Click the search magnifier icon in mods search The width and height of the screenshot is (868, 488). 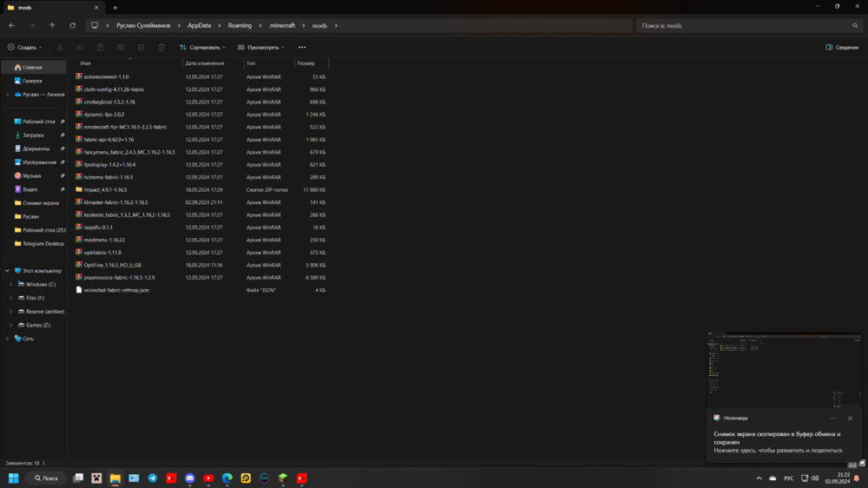click(855, 25)
